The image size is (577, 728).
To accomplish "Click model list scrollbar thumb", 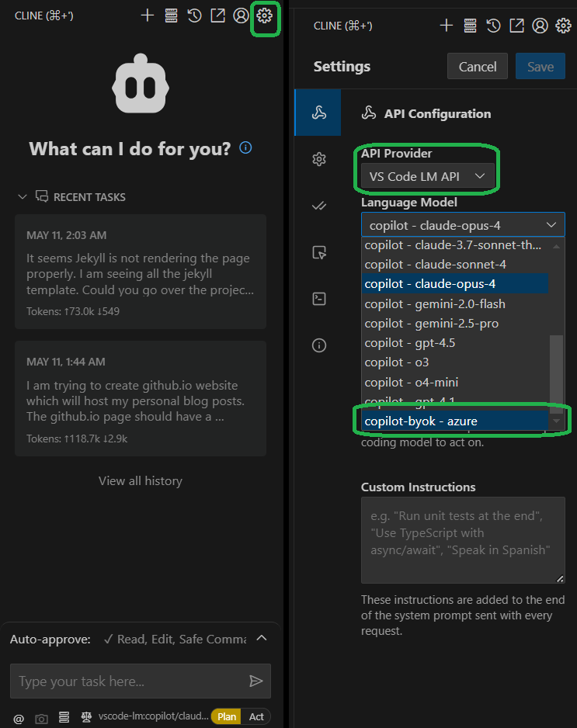I will point(556,374).
